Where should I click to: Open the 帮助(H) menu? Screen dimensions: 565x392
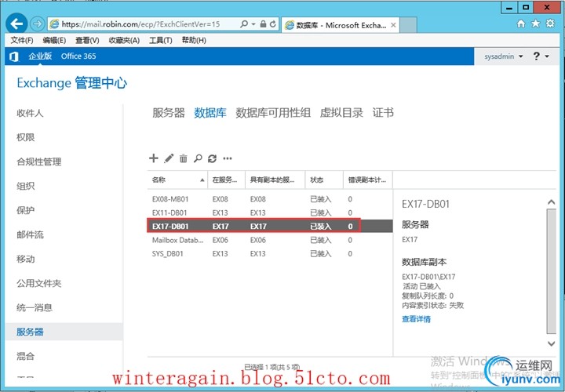point(194,40)
